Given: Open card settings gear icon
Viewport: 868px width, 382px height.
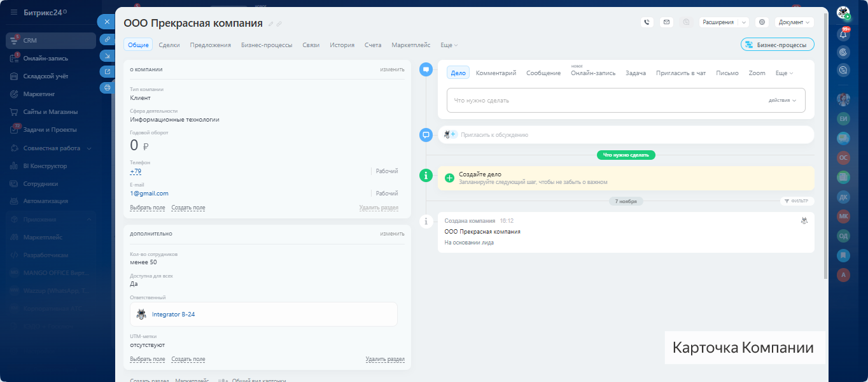Looking at the screenshot, I should [762, 22].
